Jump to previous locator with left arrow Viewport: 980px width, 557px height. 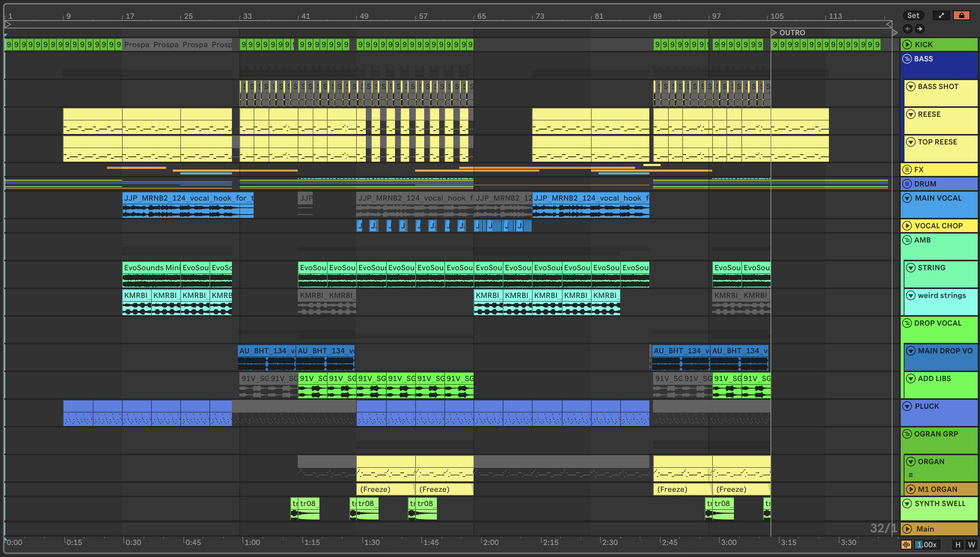coord(908,29)
